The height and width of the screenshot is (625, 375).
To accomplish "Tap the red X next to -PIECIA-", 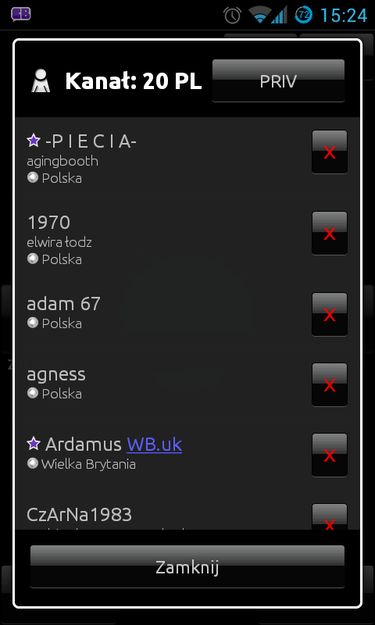I will coord(329,152).
